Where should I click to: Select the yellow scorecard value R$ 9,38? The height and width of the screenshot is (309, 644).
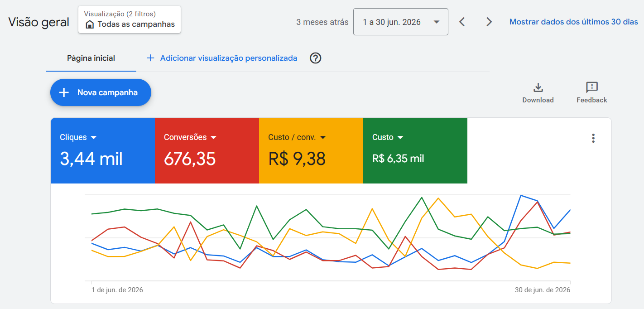pos(297,159)
